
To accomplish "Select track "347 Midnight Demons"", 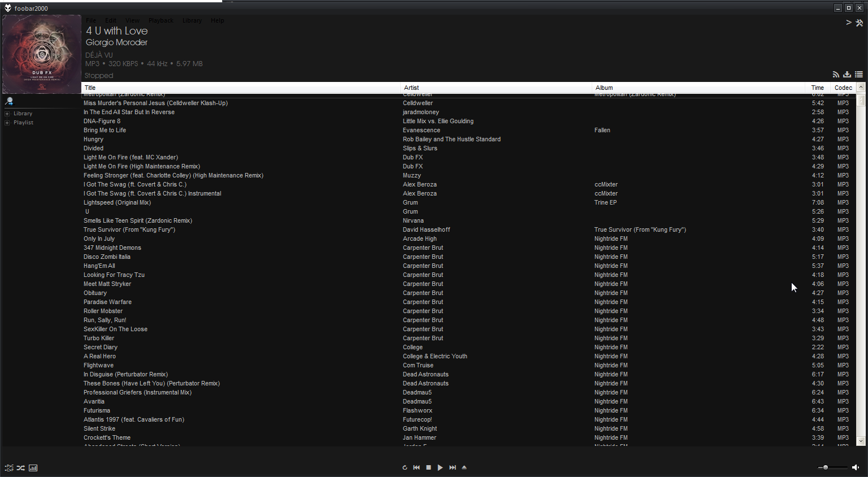I will (x=112, y=248).
